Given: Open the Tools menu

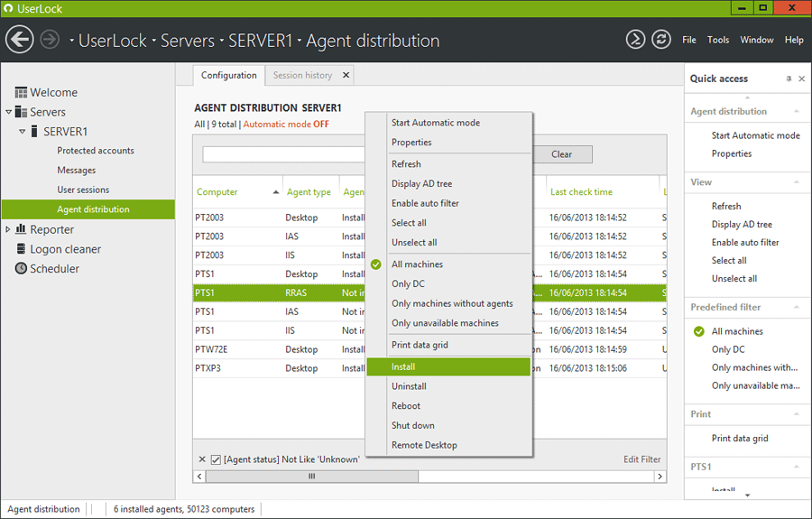Looking at the screenshot, I should pyautogui.click(x=718, y=40).
